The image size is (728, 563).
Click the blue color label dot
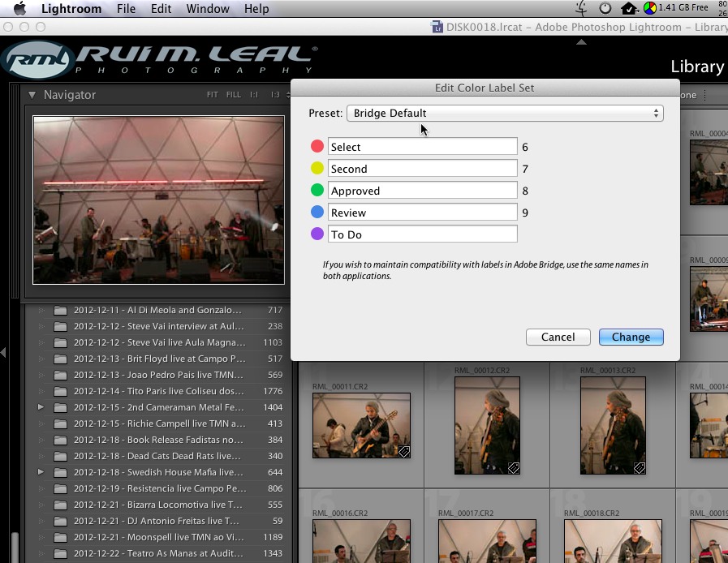click(x=317, y=212)
